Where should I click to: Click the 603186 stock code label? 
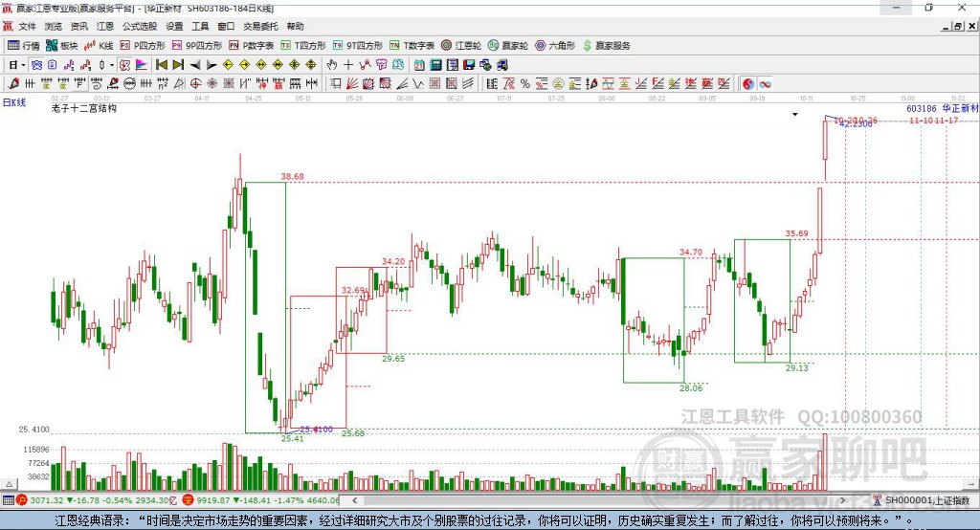pos(922,109)
